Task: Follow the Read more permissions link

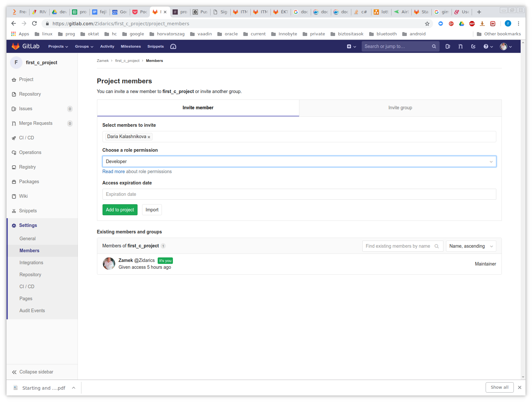Action: tap(114, 171)
